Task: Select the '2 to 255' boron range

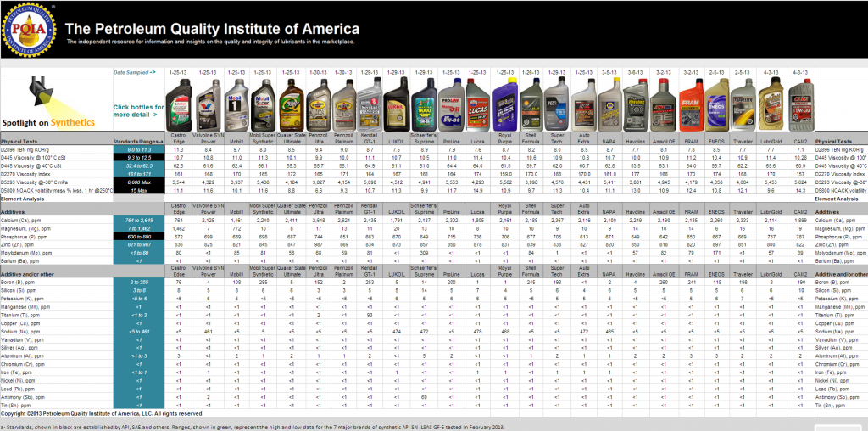Action: (x=139, y=282)
